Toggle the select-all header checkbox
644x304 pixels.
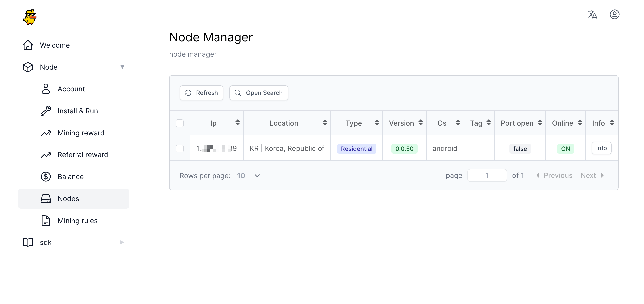[x=179, y=123]
